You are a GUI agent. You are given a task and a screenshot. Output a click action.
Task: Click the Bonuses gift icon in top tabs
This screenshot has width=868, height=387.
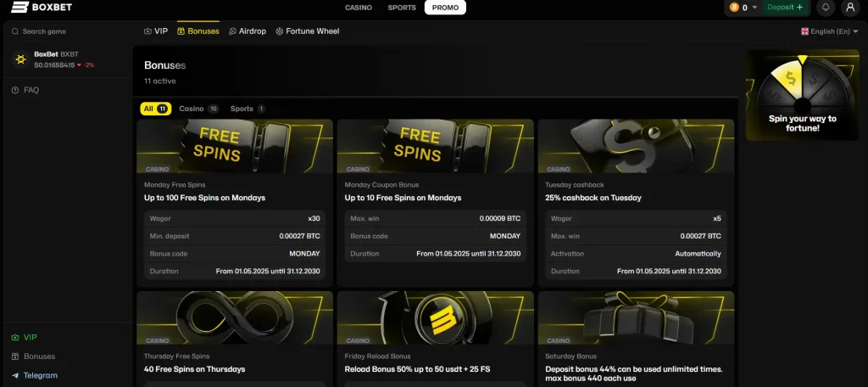point(181,31)
